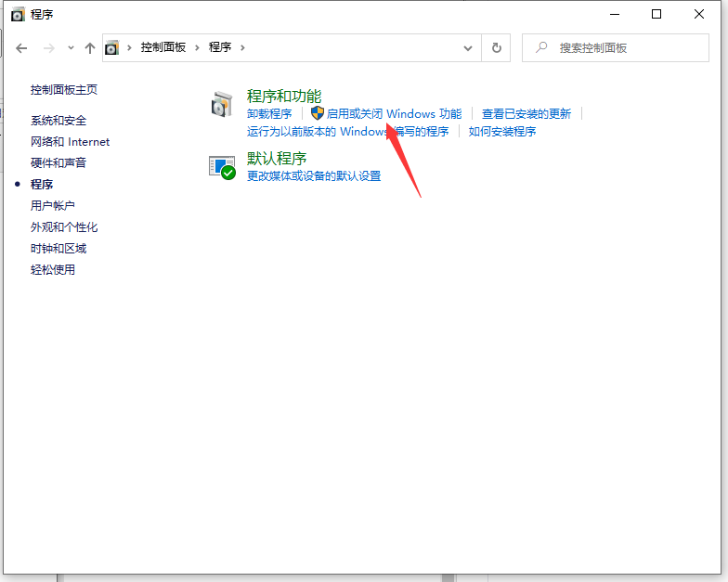Select 网络和 Internet in the sidebar
The height and width of the screenshot is (582, 728).
coord(70,142)
